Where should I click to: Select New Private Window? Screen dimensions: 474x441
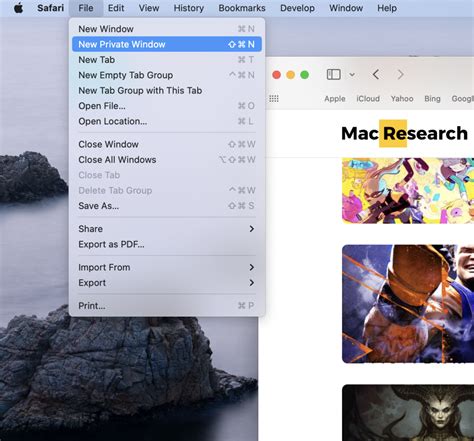tap(167, 44)
